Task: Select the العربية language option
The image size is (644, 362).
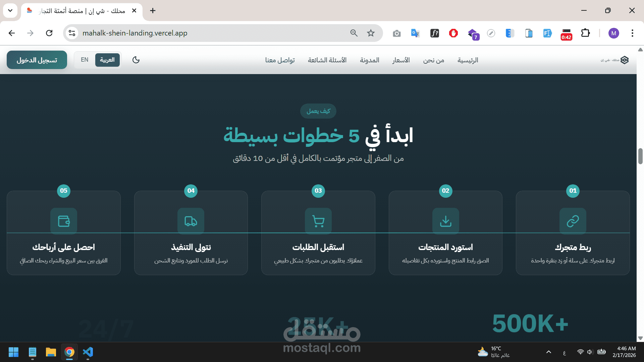Action: pyautogui.click(x=107, y=60)
